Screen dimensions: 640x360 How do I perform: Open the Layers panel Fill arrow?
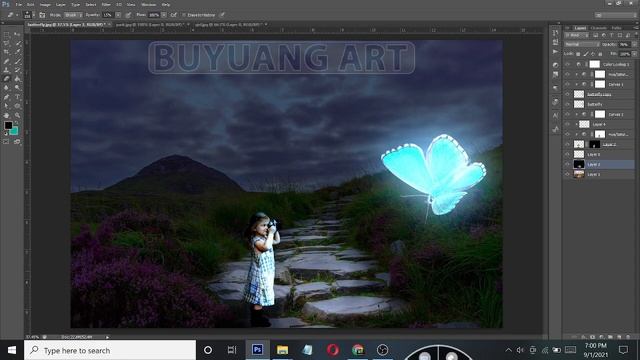(x=634, y=54)
